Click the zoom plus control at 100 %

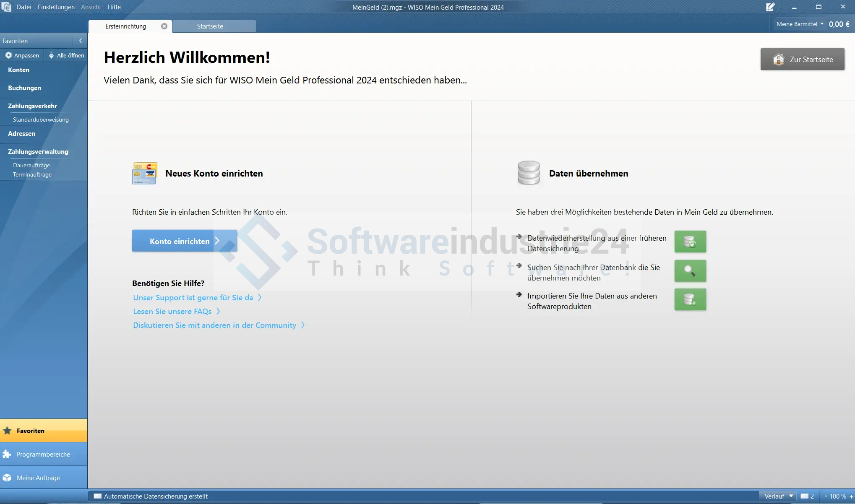pos(851,496)
